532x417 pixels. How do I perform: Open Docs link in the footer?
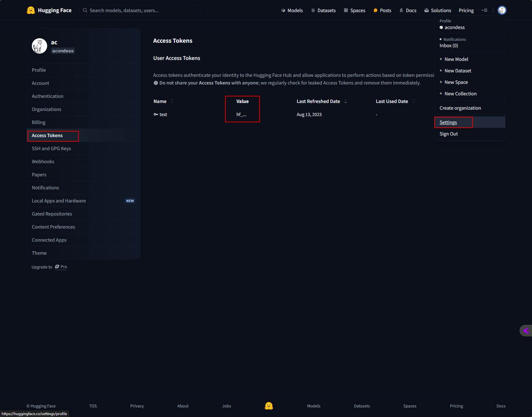pos(501,406)
